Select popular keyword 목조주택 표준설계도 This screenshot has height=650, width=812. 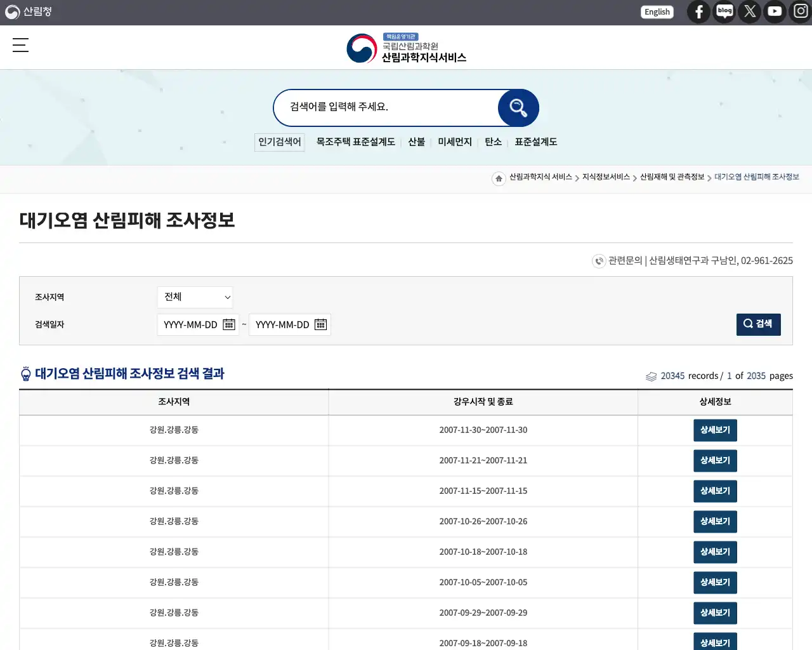(x=356, y=142)
